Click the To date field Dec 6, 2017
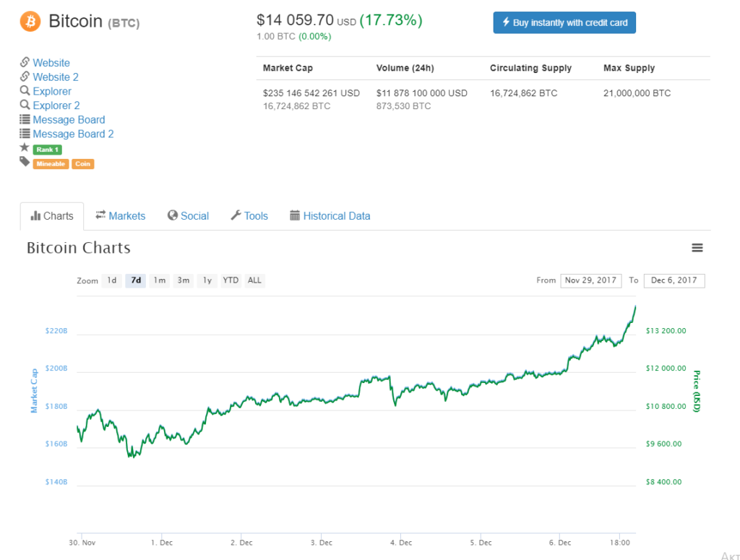The height and width of the screenshot is (560, 740). pyautogui.click(x=674, y=280)
